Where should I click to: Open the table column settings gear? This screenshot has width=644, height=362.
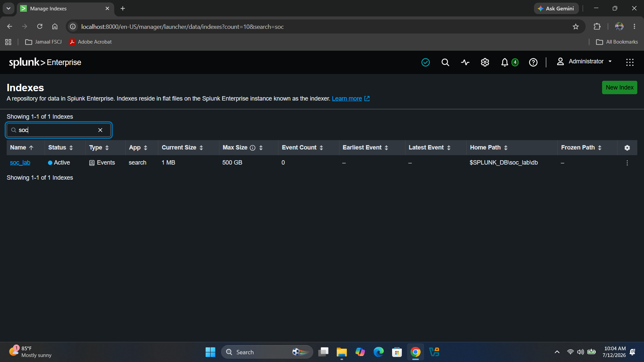[x=627, y=148]
